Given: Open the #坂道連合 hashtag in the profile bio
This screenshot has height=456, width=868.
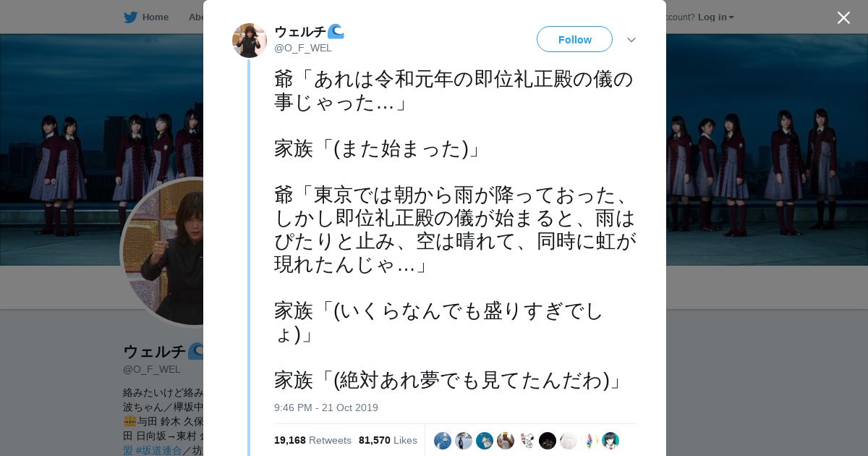Looking at the screenshot, I should [x=158, y=450].
